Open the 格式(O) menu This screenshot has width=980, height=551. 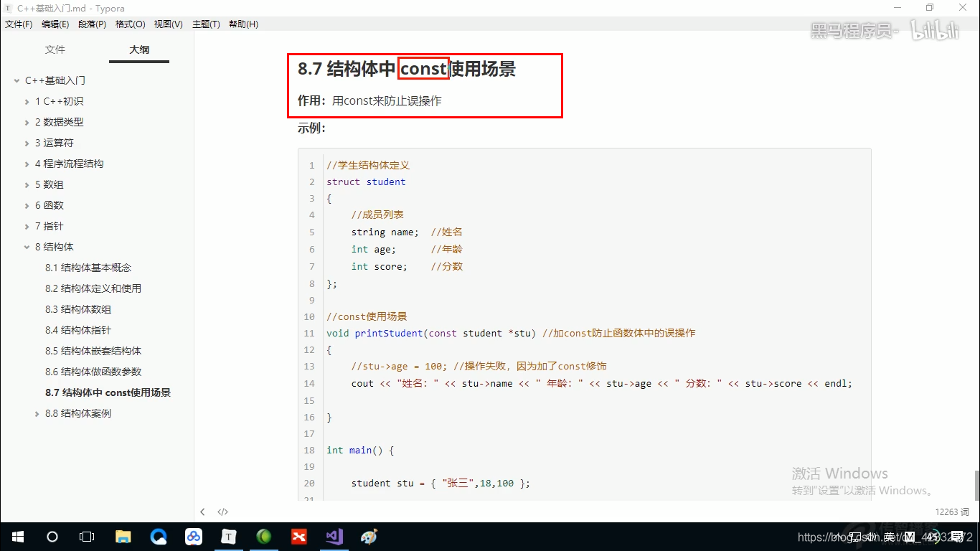pos(131,24)
